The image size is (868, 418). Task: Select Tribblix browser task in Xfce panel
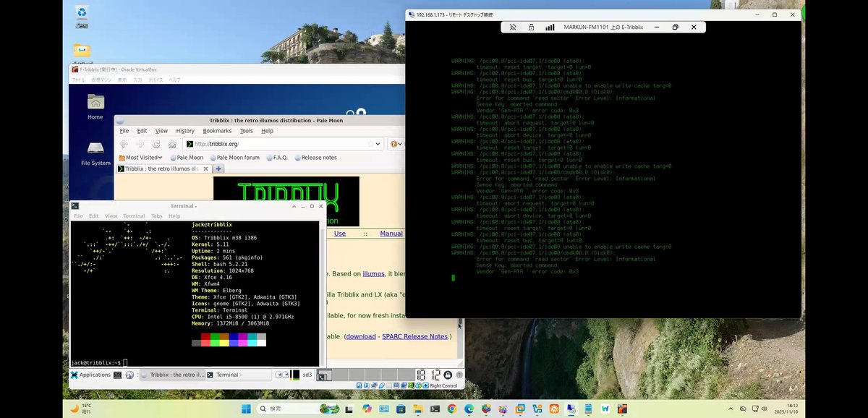tap(171, 375)
